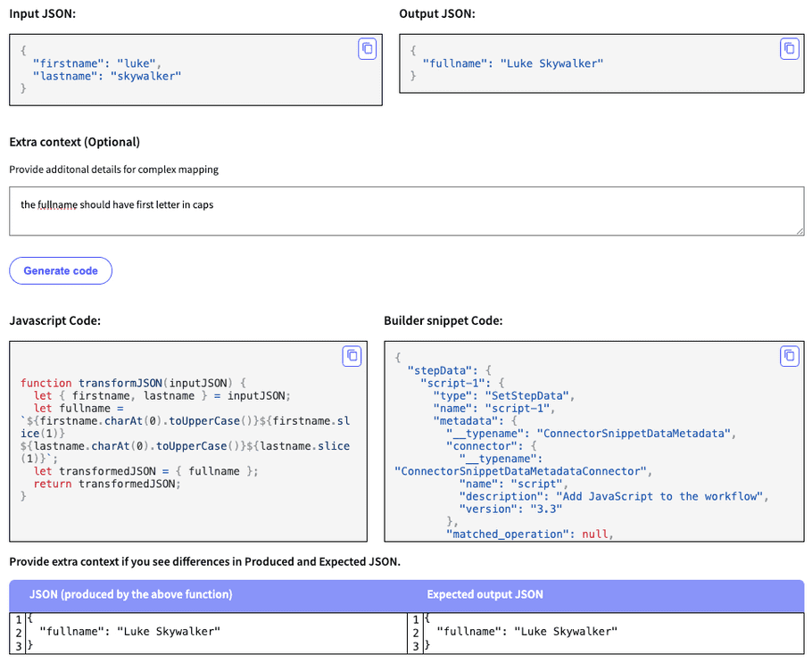812x663 pixels.
Task: Click line number 2 in produced JSON view
Action: (19, 631)
